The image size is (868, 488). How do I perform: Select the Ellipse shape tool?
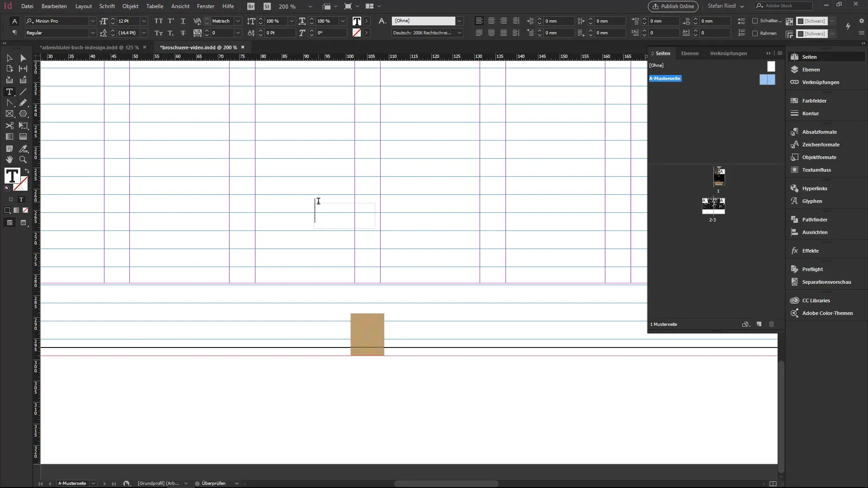(23, 114)
